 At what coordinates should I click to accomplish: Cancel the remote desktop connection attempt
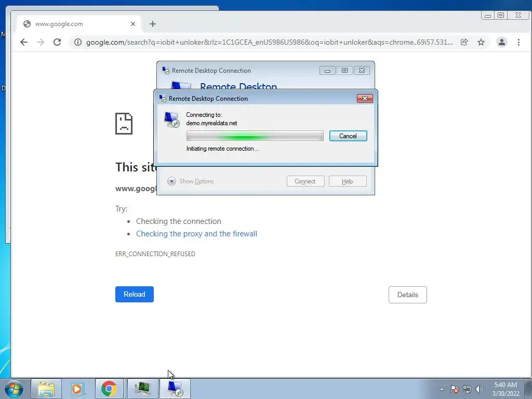[348, 136]
